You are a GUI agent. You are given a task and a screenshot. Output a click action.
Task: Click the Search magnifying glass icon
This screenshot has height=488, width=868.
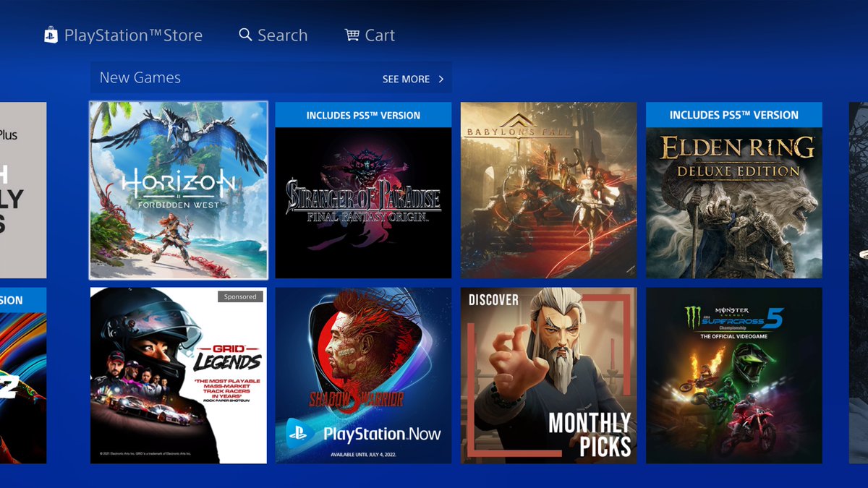tap(246, 35)
